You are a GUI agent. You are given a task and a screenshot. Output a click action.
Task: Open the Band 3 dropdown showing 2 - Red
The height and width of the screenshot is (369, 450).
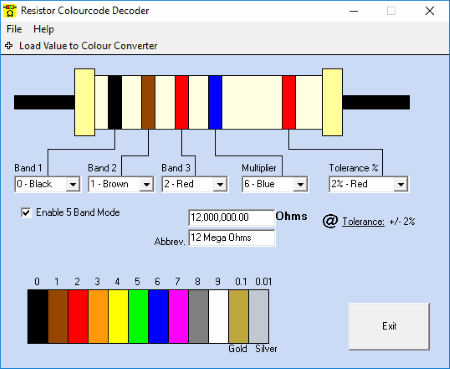(195, 184)
